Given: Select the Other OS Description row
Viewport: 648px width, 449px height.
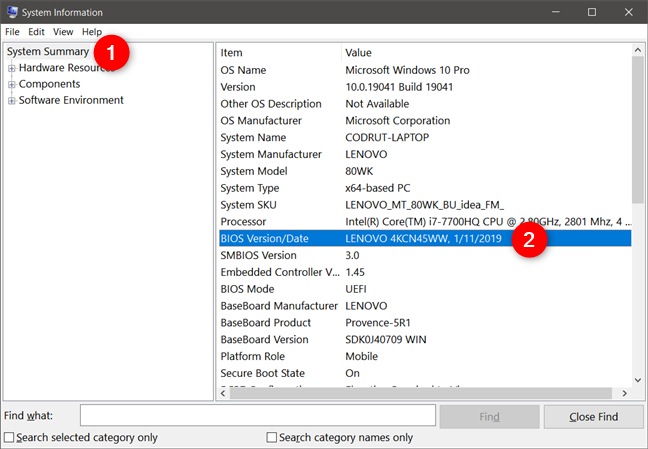Looking at the screenshot, I should tap(425, 104).
